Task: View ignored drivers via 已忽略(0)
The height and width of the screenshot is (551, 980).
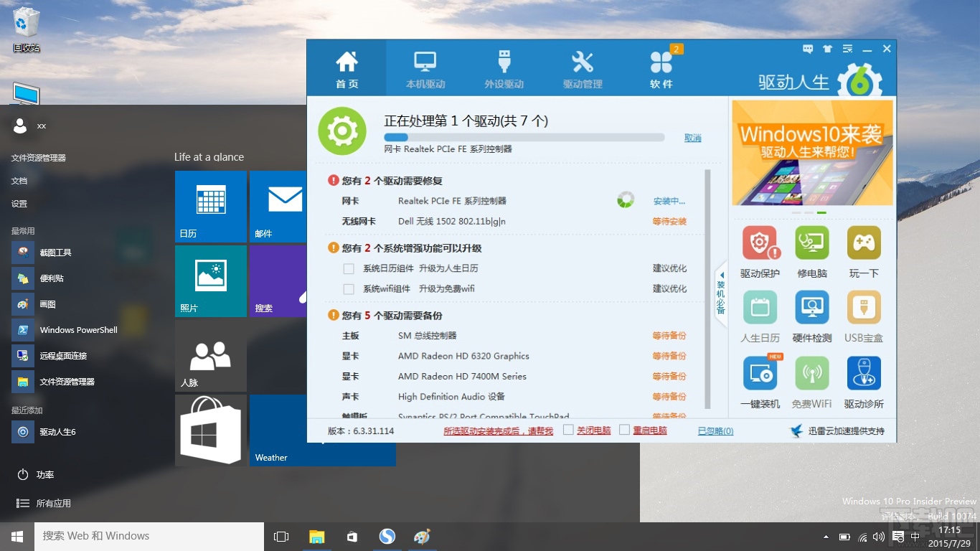Action: coord(715,430)
